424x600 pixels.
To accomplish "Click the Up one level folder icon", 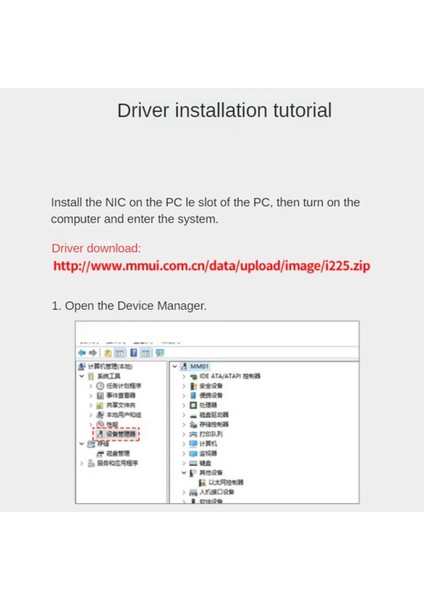I will point(108,353).
